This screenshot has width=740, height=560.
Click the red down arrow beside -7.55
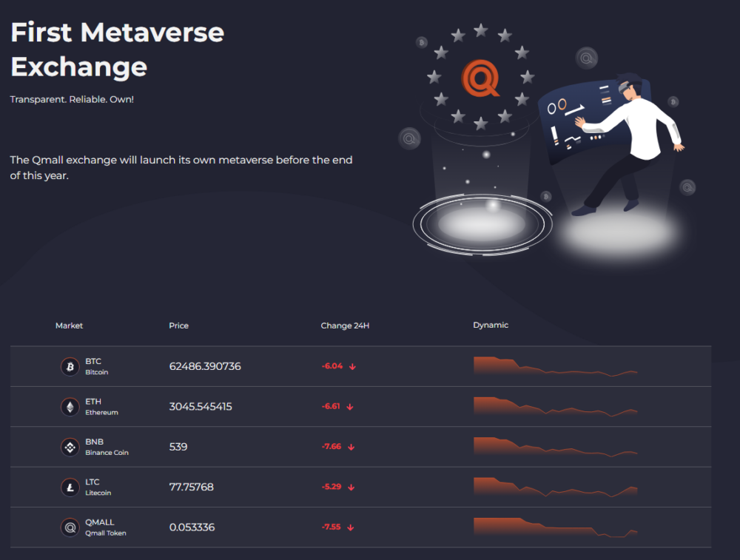coord(350,527)
